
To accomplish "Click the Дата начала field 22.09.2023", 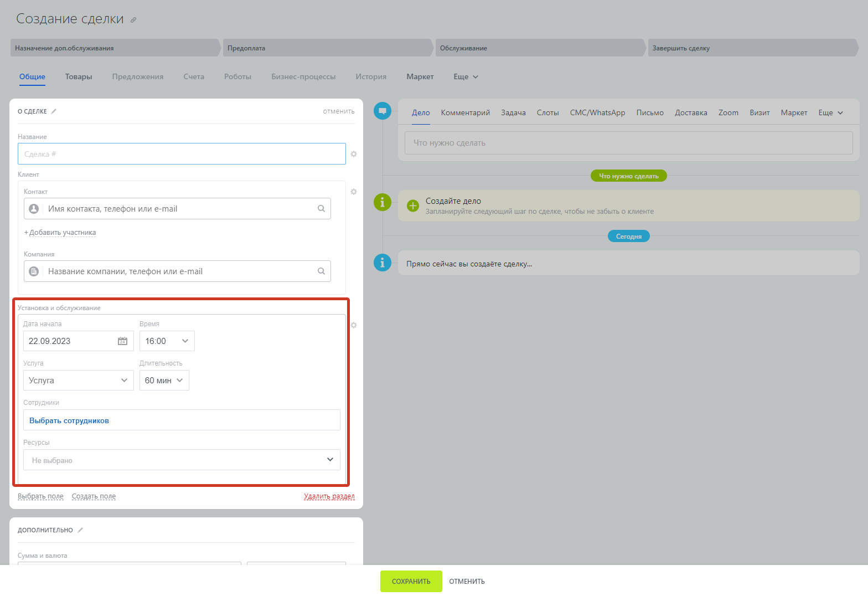I will [79, 341].
